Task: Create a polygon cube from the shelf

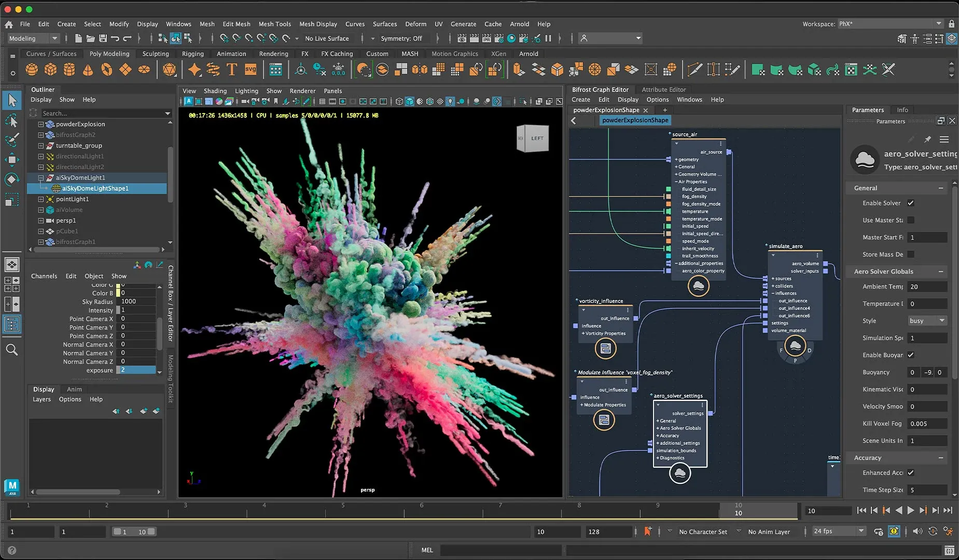Action: [x=50, y=69]
